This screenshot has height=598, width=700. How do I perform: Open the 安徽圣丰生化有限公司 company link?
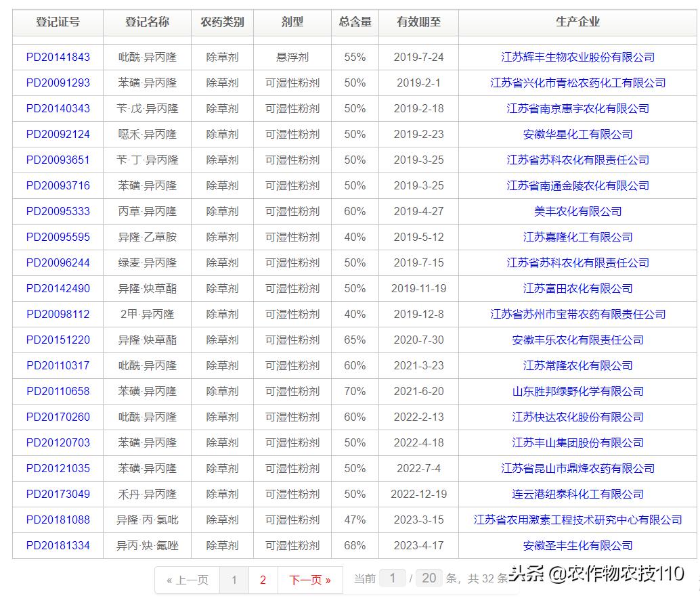pos(576,546)
